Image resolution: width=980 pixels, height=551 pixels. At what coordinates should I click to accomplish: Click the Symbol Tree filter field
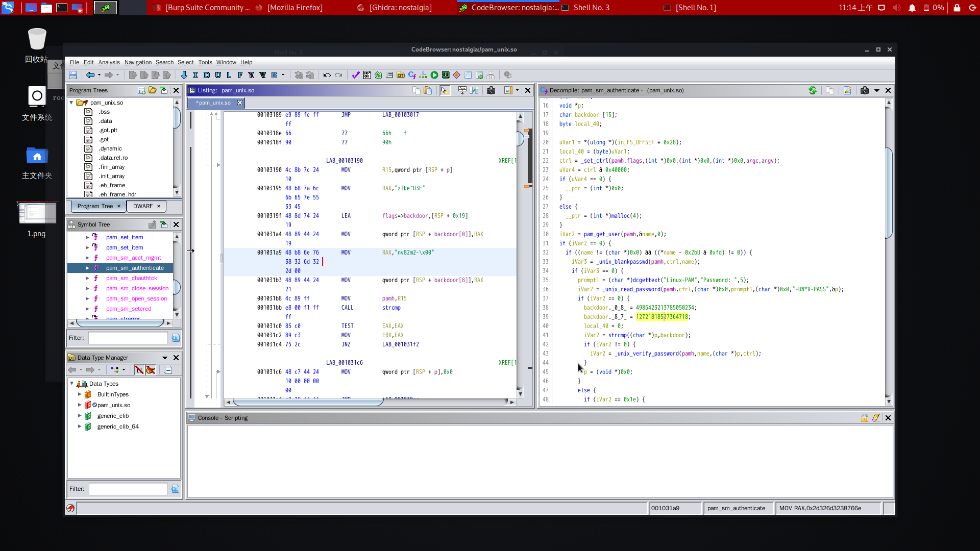(x=128, y=338)
